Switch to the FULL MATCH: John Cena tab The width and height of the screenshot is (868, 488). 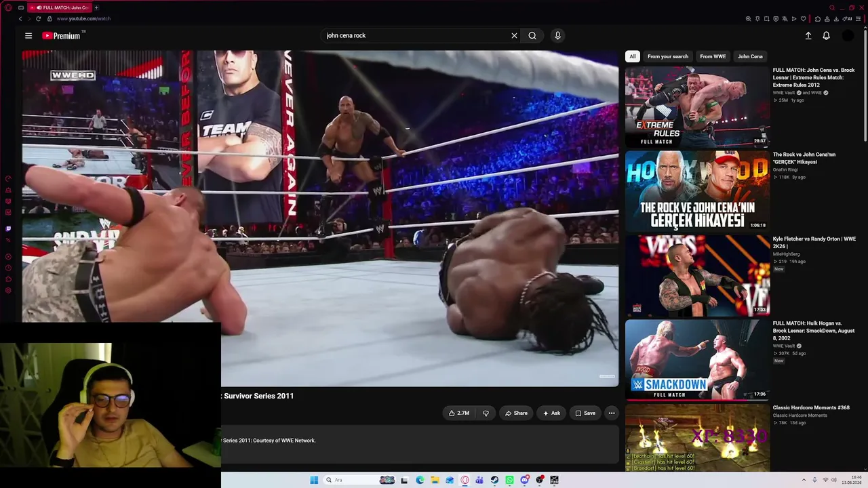(x=60, y=7)
